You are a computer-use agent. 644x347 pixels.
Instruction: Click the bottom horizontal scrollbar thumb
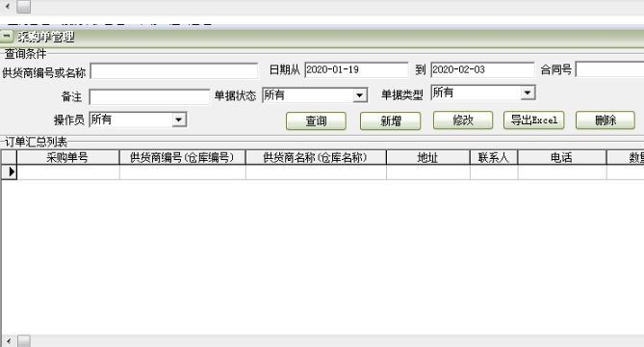24,341
